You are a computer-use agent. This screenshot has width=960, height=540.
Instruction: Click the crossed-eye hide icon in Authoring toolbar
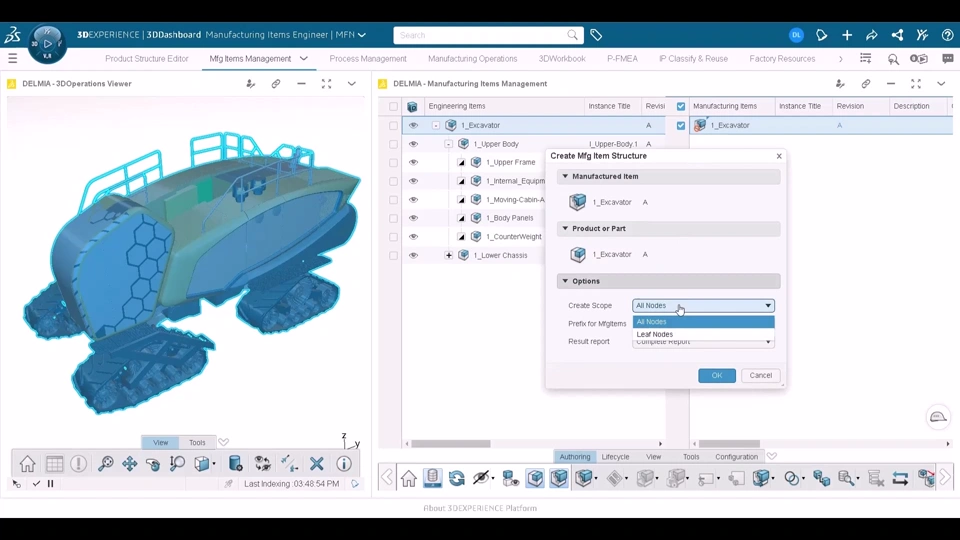tap(481, 478)
